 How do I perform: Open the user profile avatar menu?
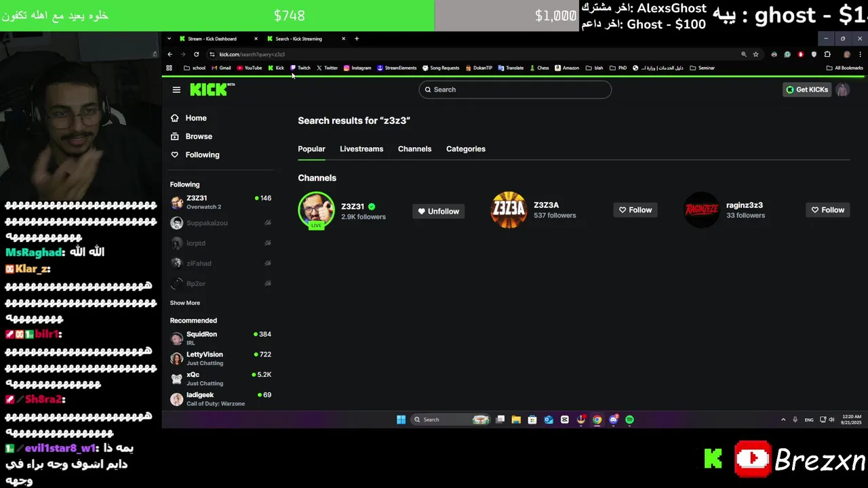click(842, 89)
